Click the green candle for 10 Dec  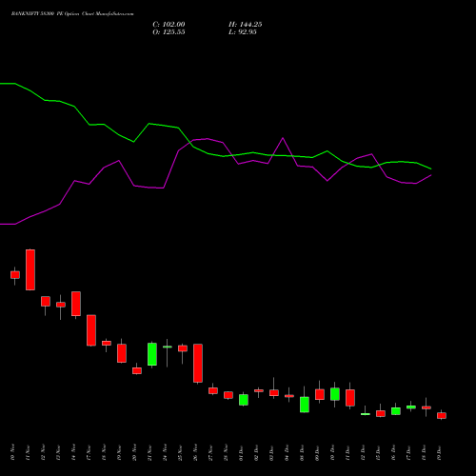click(335, 394)
